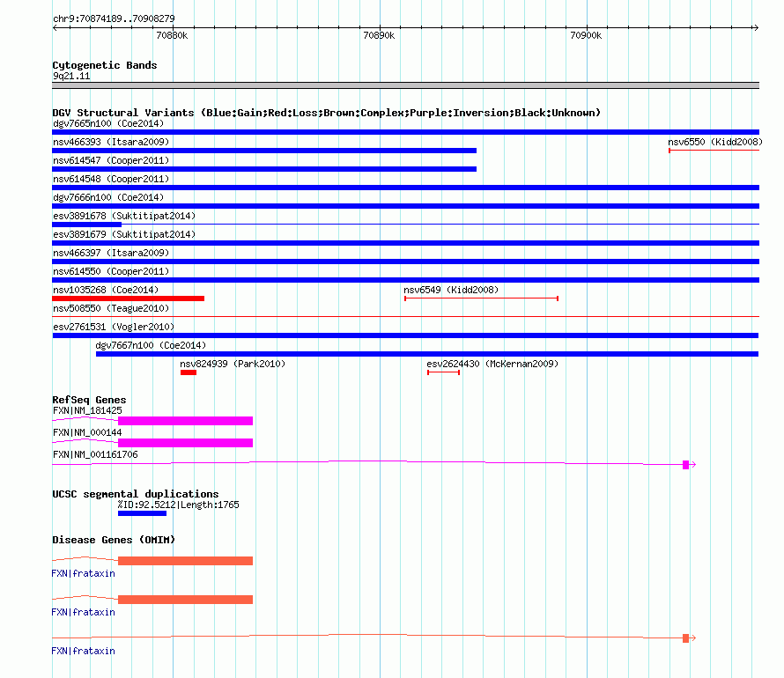Viewport: 784px width, 678px height.
Task: Open variant nsv466393 (Itsara2009) label
Action: [111, 142]
